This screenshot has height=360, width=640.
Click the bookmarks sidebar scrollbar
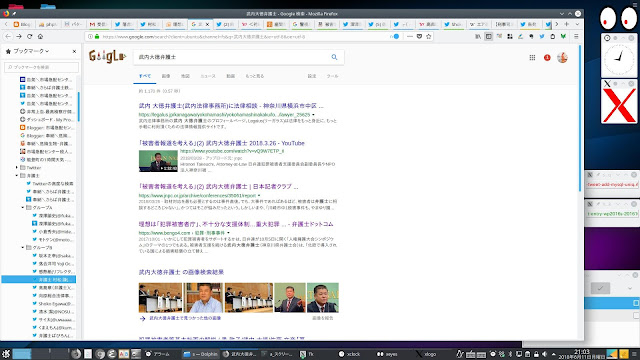78,106
